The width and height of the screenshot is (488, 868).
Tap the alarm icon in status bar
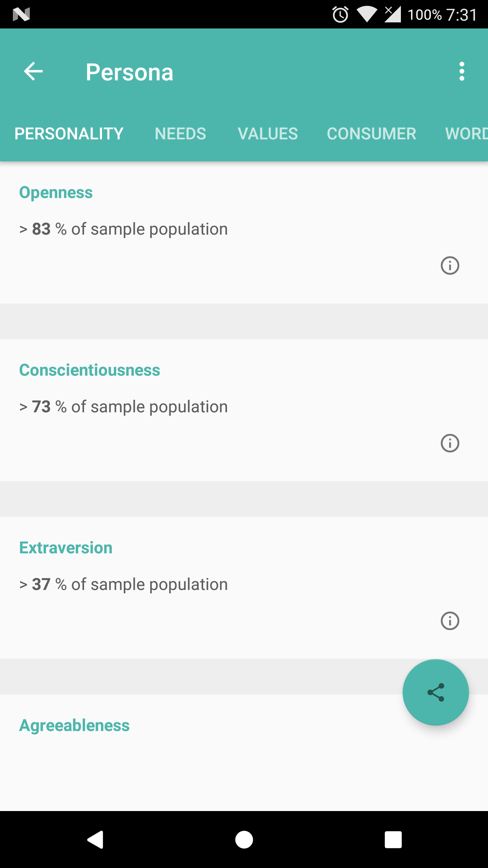click(x=340, y=15)
